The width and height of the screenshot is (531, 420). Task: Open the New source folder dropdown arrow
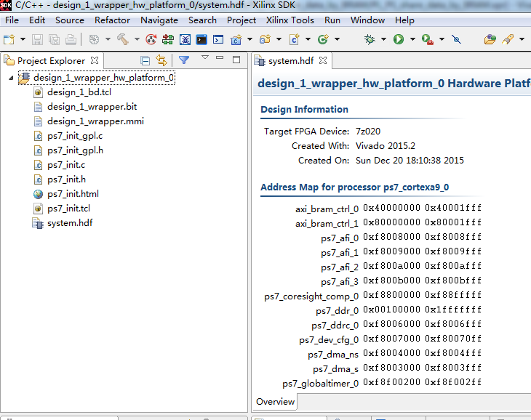pyautogui.click(x=279, y=39)
